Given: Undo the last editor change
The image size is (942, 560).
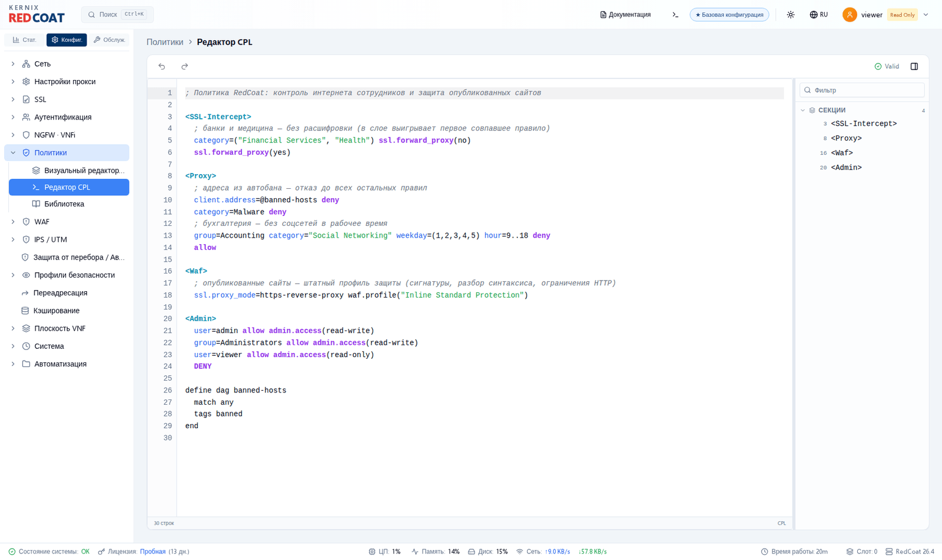Looking at the screenshot, I should (162, 66).
